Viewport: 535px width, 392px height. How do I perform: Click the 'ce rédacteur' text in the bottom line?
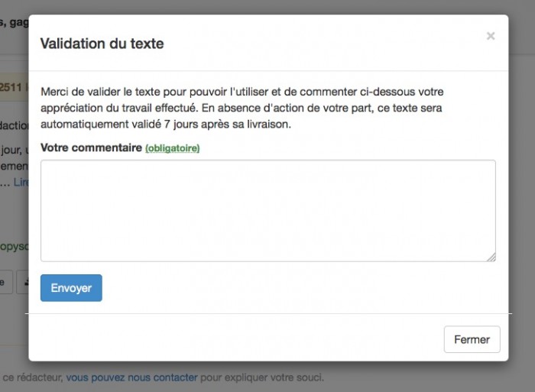pos(33,377)
